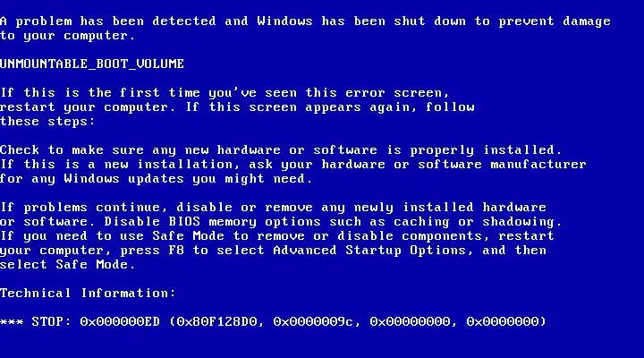
Task: Click 'Windows updates' in the text
Action: click(124, 179)
